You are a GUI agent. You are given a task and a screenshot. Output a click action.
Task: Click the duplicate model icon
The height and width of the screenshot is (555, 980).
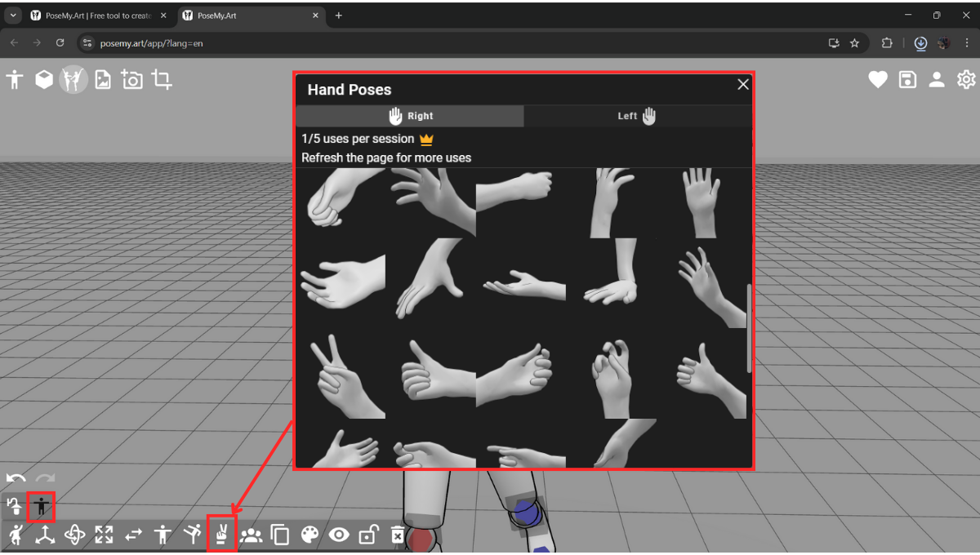tap(280, 535)
